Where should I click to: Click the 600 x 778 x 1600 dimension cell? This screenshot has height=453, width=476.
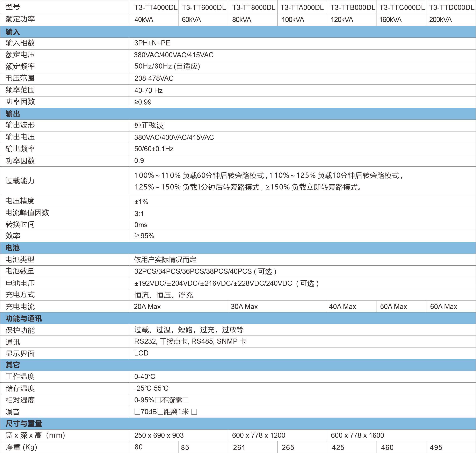357,435
